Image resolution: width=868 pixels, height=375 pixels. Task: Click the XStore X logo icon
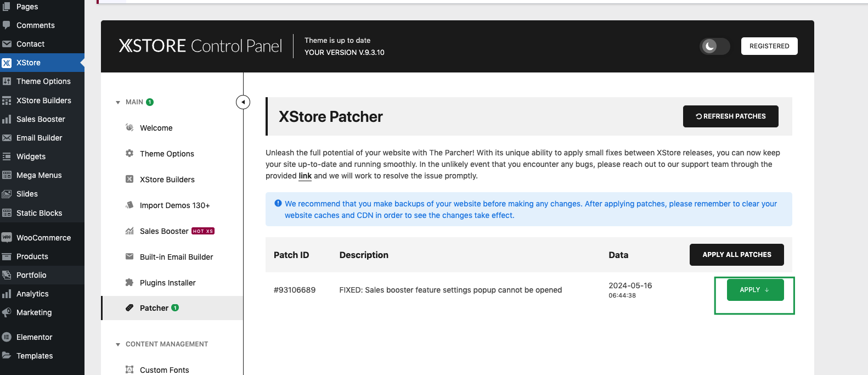7,63
